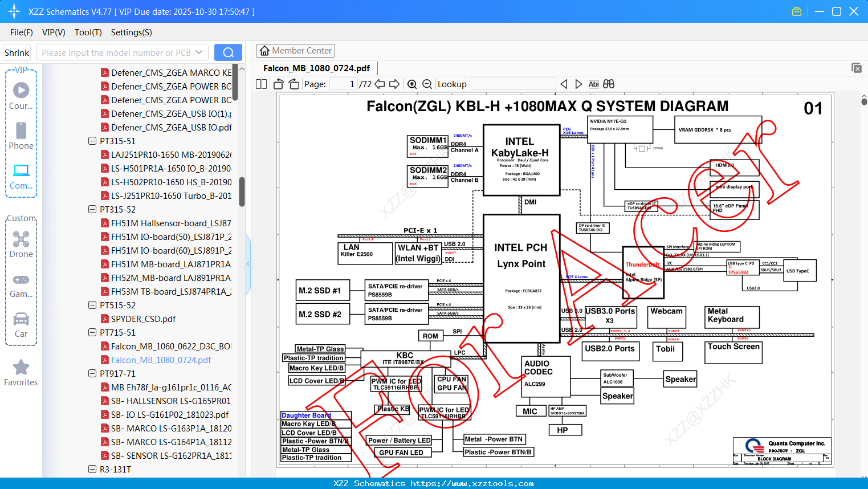The height and width of the screenshot is (489, 868).
Task: Open the Tool(T) menu
Action: 88,32
